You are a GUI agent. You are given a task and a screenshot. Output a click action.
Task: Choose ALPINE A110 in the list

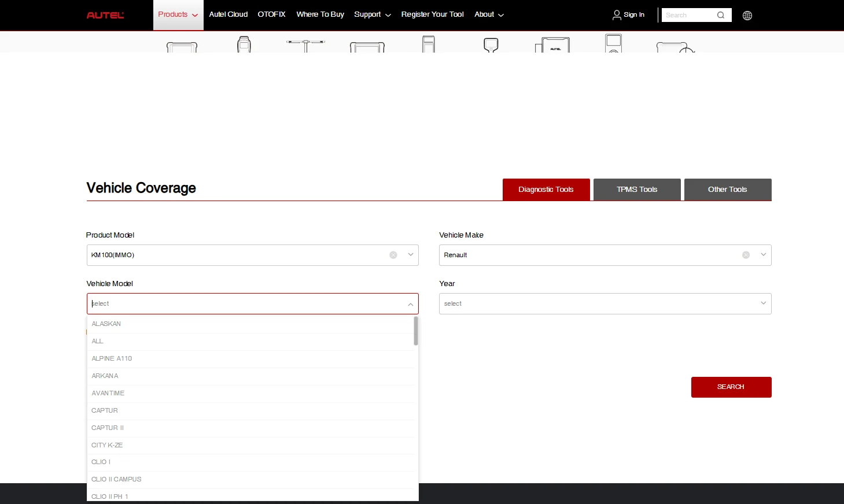(x=251, y=359)
